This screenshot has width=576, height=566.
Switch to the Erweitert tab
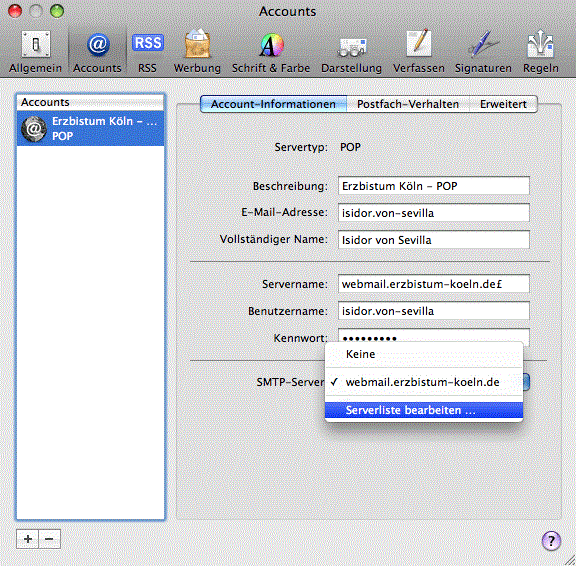click(503, 104)
